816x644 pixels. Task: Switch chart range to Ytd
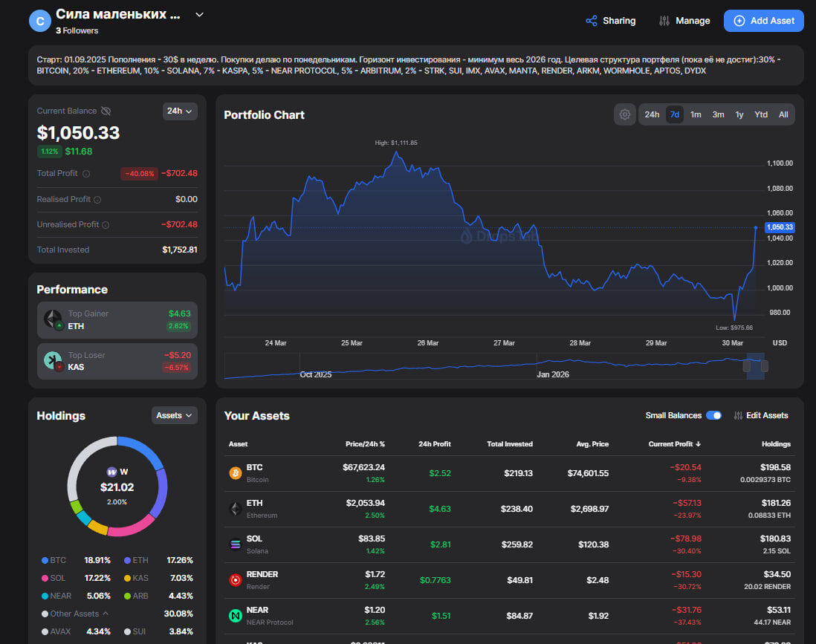pos(761,114)
